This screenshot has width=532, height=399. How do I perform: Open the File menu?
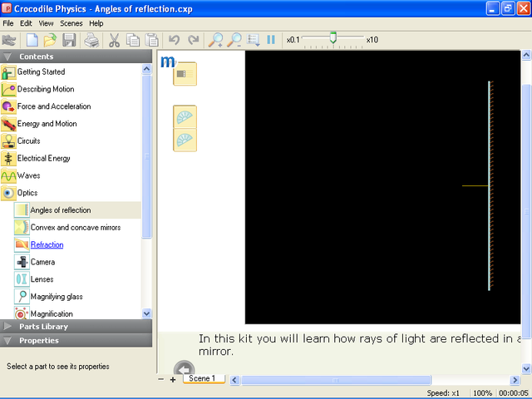[8, 23]
